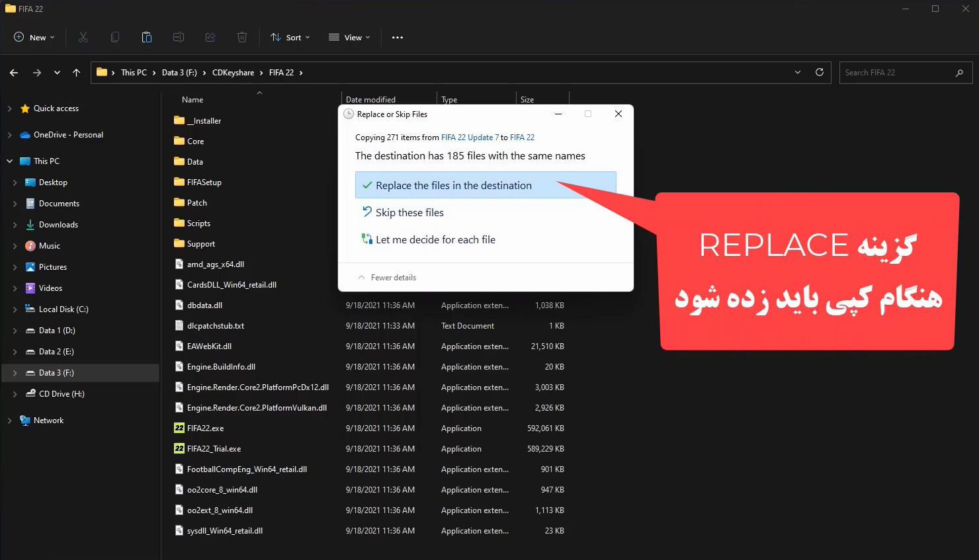Click the Paste clipboard icon
Viewport: 979px width, 560px height.
pyautogui.click(x=147, y=38)
